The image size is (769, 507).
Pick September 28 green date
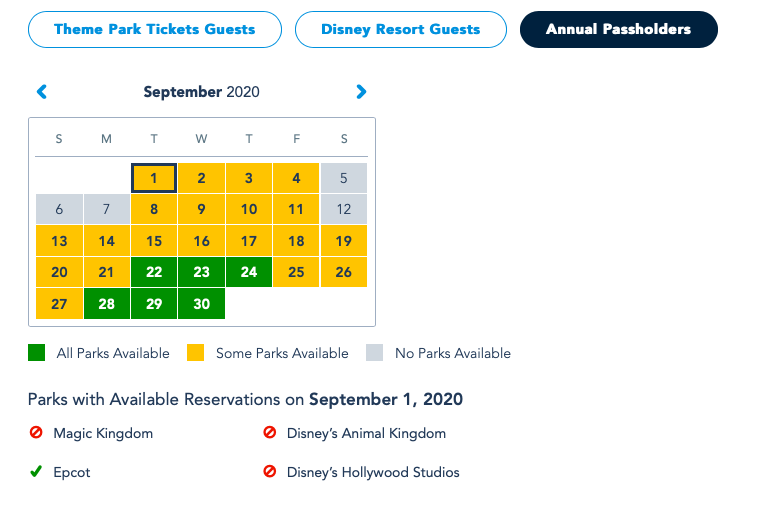coord(107,304)
